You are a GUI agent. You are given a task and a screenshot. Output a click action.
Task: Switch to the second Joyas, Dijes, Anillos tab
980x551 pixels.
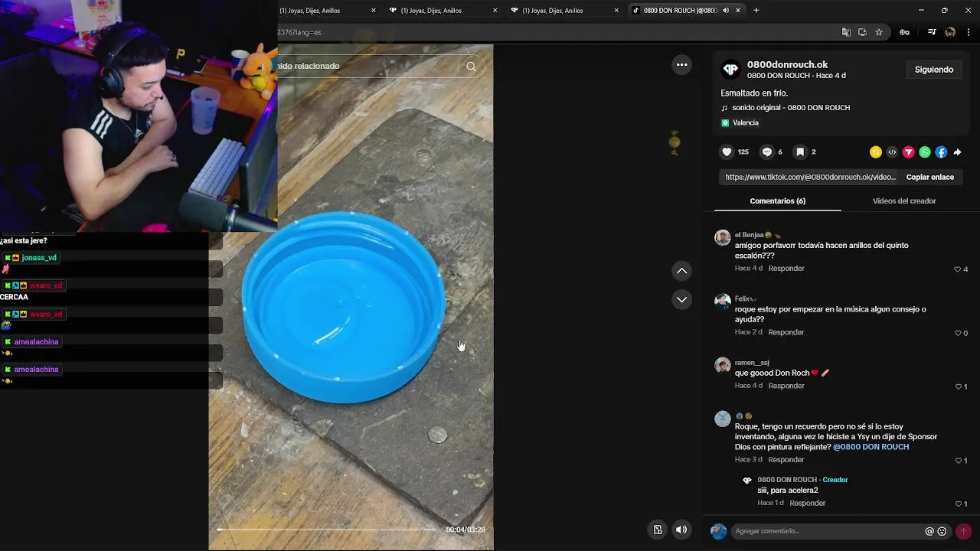click(x=443, y=11)
